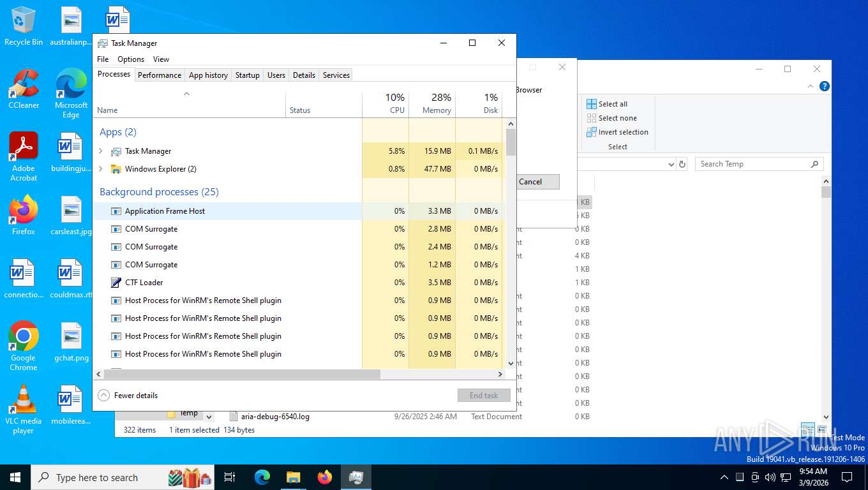Open the Details tab
Image resolution: width=868 pixels, height=490 pixels.
click(x=304, y=75)
